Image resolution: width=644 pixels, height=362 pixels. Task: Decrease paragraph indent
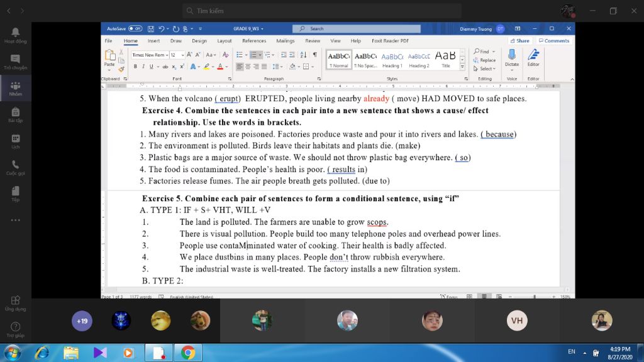(284, 55)
